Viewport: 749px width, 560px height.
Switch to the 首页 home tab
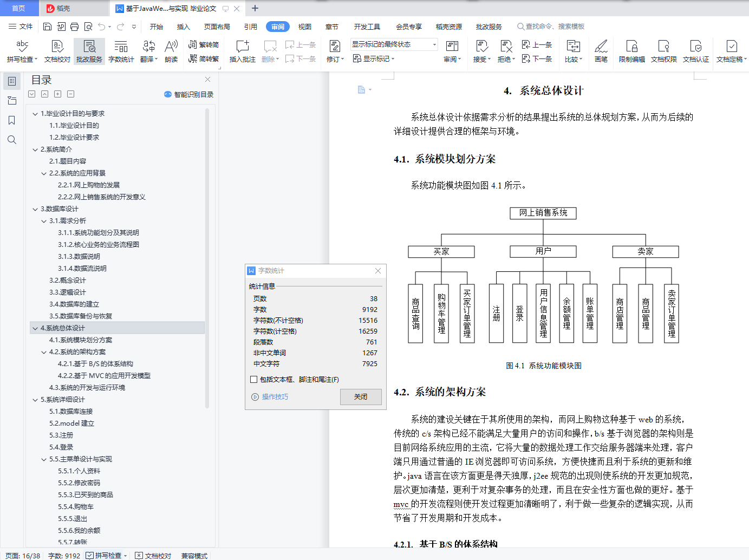point(19,8)
